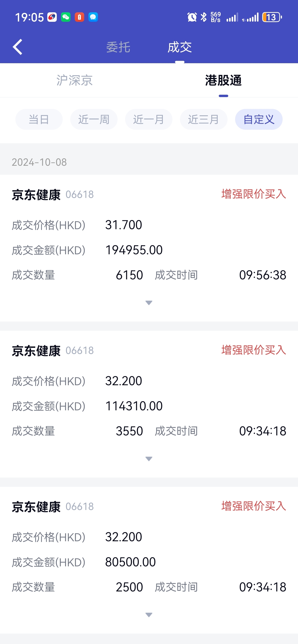Select the 近三月 filter chip
The width and height of the screenshot is (298, 644).
coord(204,119)
